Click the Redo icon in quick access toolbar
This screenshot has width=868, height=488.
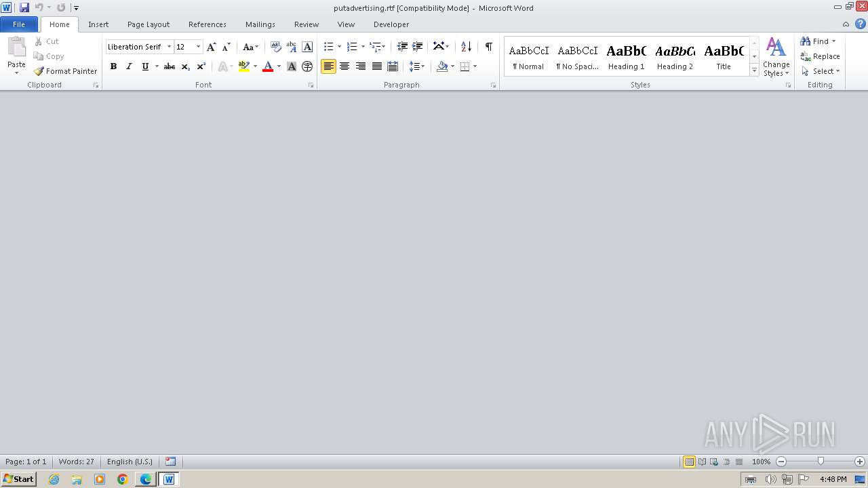[61, 7]
